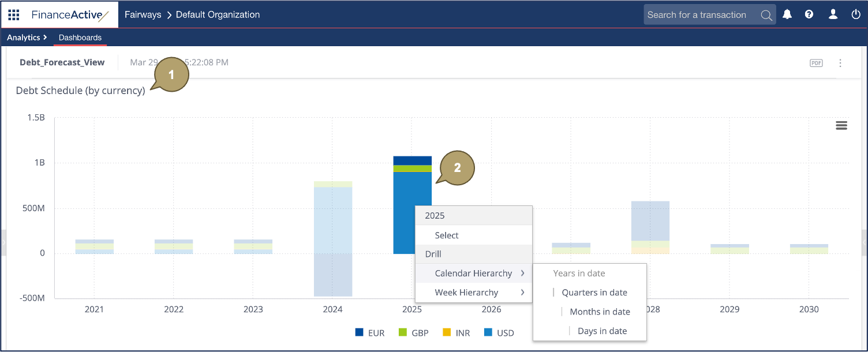Click the notifications bell icon
This screenshot has height=352, width=868.
pyautogui.click(x=787, y=15)
